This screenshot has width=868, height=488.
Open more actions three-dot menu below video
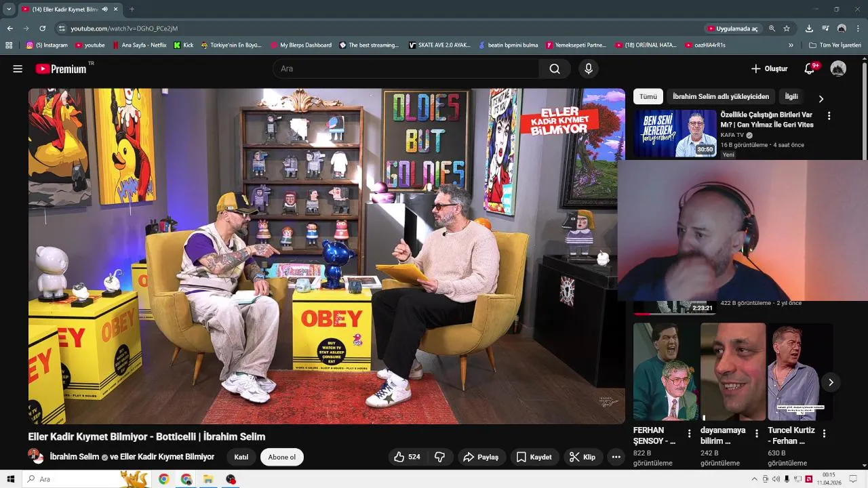616,457
